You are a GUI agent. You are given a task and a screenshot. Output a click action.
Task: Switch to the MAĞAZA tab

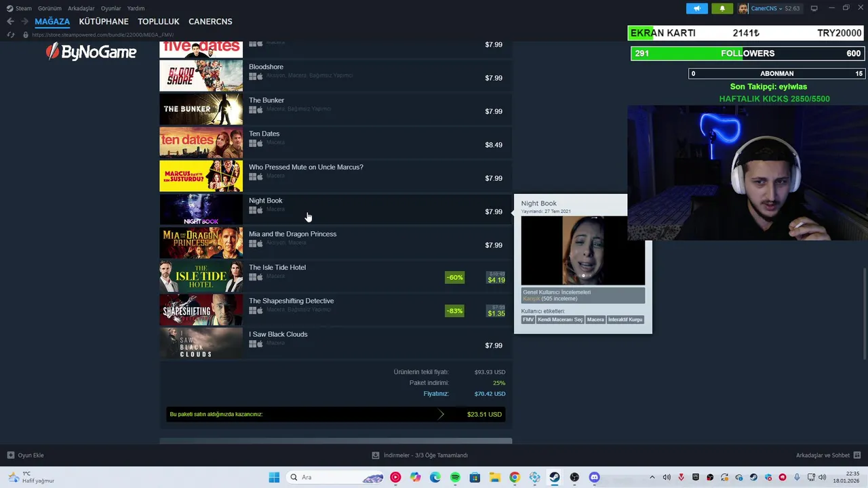point(52,22)
